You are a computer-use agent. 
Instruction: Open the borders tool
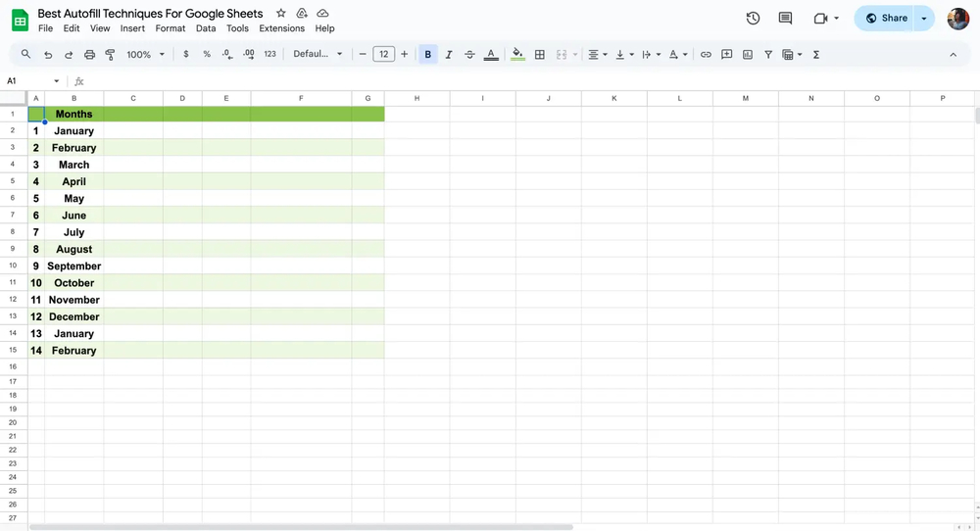tap(539, 55)
